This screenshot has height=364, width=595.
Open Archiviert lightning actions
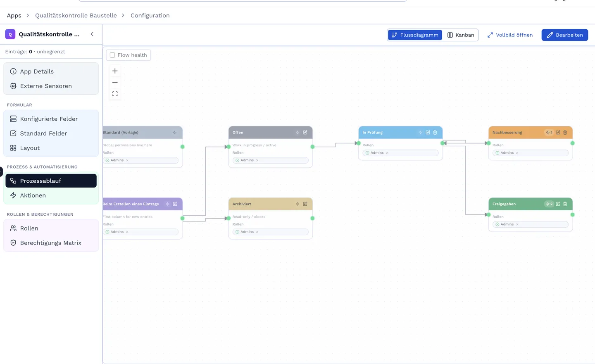(x=297, y=204)
